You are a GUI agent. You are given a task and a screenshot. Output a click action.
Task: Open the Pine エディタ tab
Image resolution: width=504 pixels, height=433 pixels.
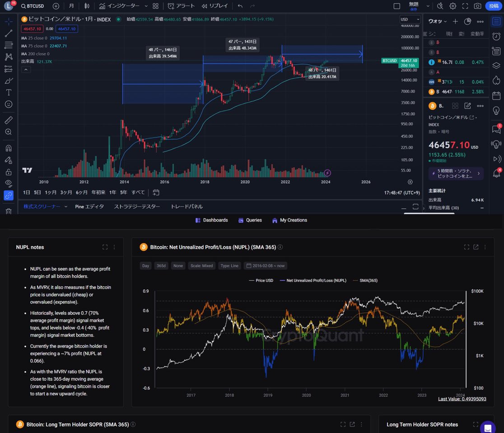coord(89,207)
